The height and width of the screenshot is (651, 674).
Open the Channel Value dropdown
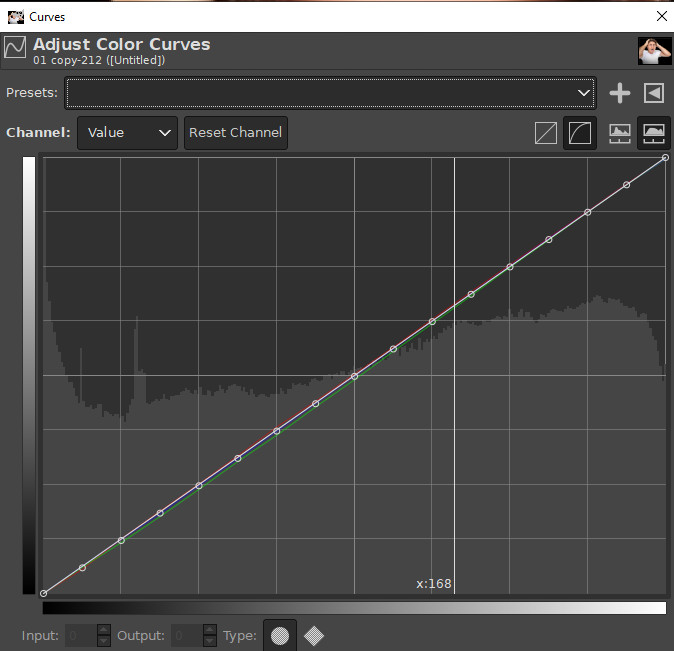click(x=127, y=133)
